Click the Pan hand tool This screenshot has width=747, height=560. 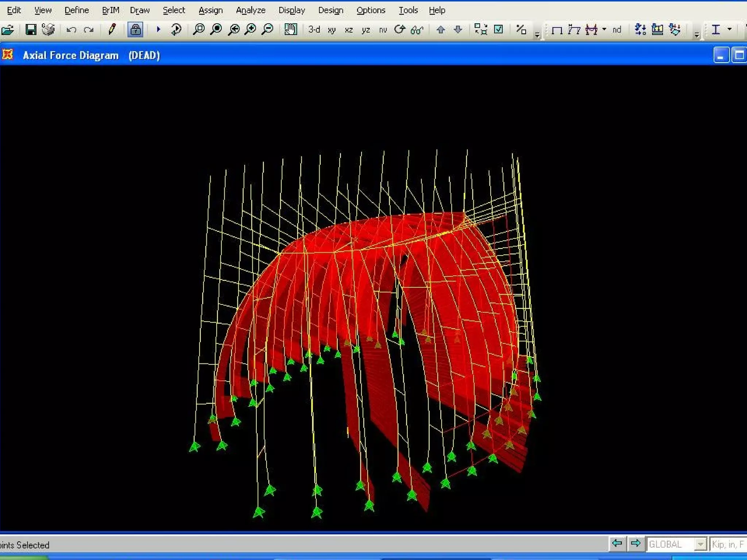[291, 29]
